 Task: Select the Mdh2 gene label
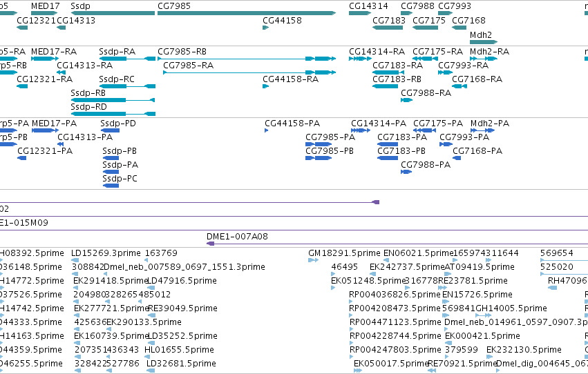tap(481, 35)
